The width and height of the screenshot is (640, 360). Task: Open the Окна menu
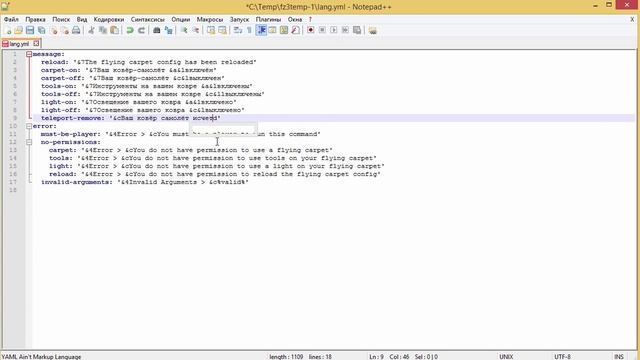point(295,19)
